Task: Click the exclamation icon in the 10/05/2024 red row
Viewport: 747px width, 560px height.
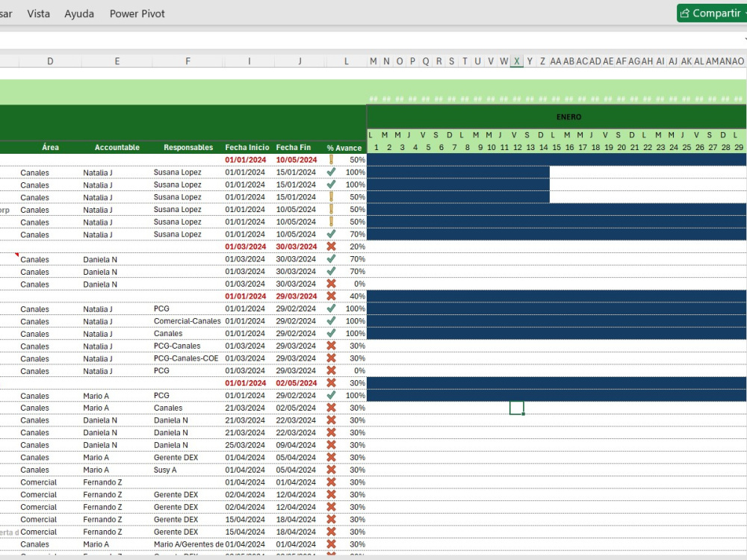Action: coord(331,160)
